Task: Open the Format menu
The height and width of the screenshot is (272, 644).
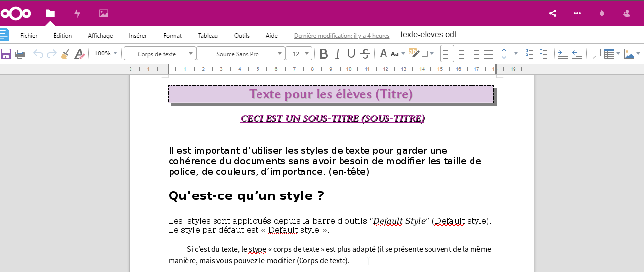Action: pyautogui.click(x=172, y=36)
